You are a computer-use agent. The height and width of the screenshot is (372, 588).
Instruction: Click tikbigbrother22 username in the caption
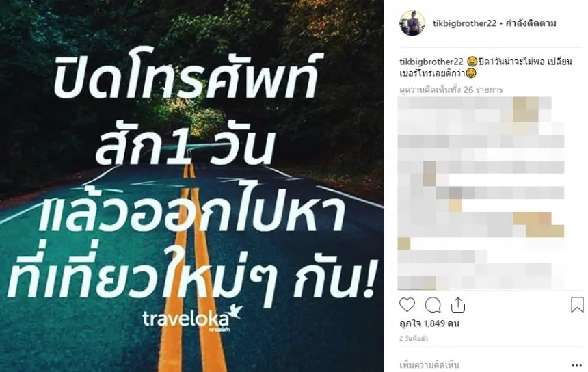[x=431, y=62]
